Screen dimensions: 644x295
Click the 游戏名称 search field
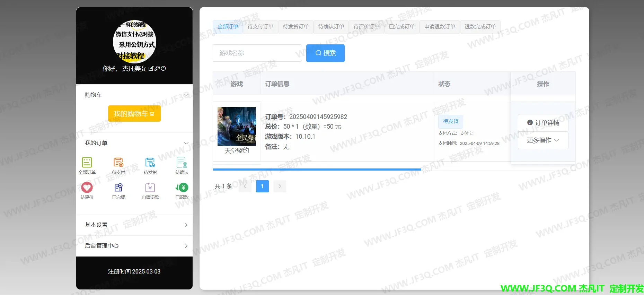(257, 53)
